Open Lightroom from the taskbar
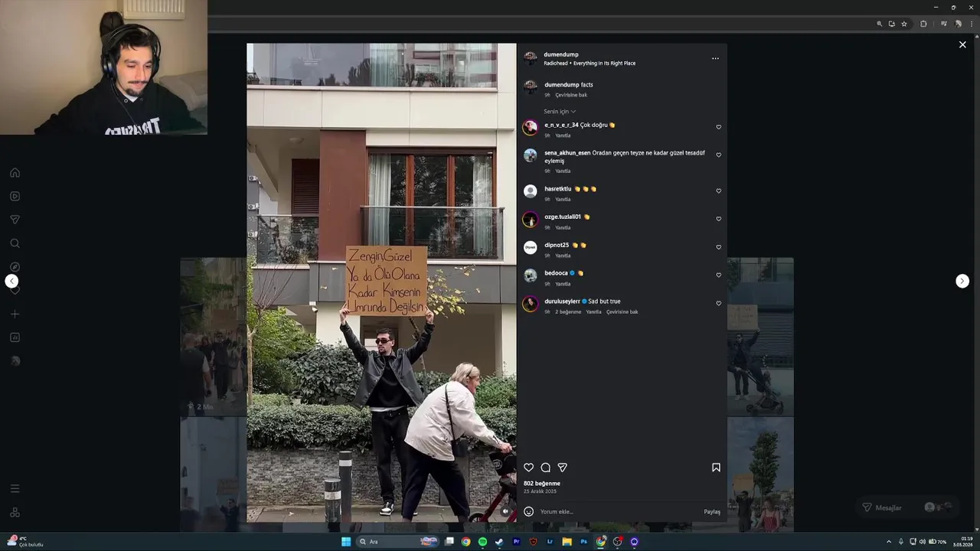 click(x=550, y=542)
